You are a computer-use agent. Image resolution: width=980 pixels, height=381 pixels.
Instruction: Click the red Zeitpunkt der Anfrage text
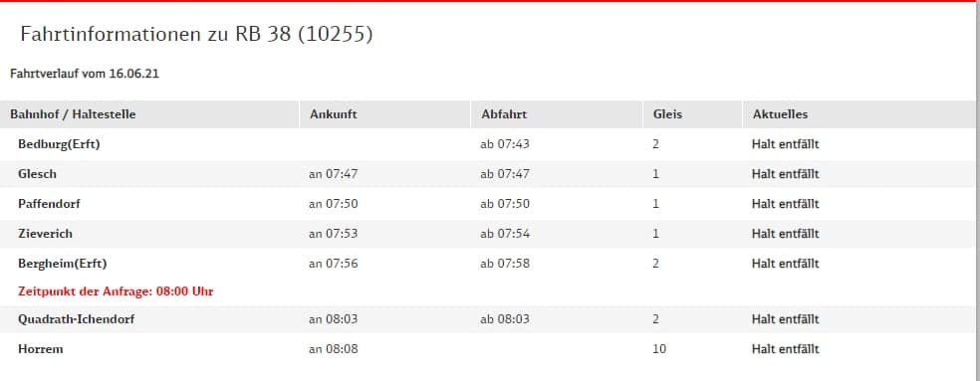click(x=117, y=291)
